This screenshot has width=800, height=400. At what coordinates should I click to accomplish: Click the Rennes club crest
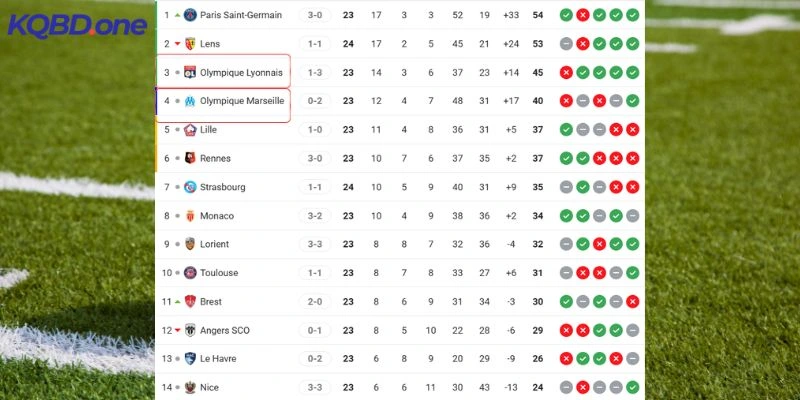tap(190, 158)
